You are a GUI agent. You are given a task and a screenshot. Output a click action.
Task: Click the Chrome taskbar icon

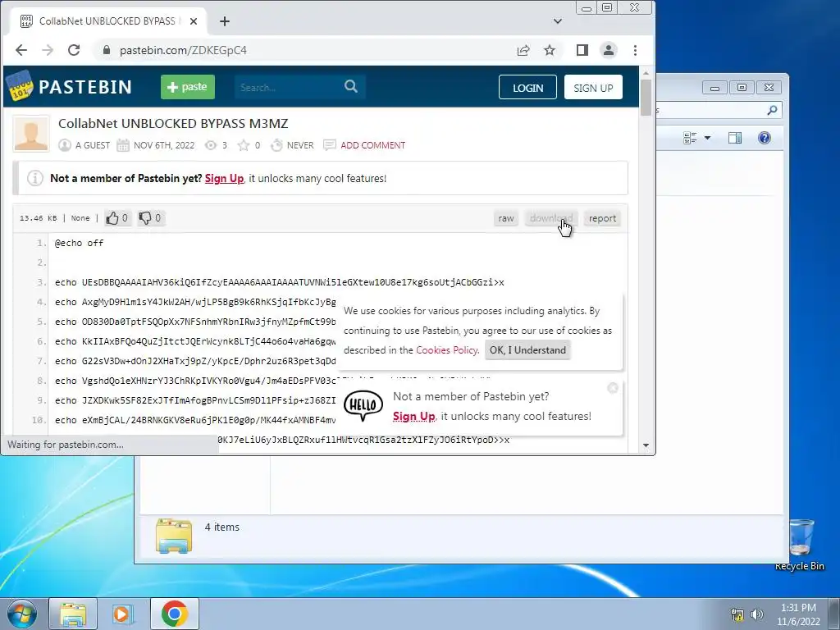tap(175, 614)
